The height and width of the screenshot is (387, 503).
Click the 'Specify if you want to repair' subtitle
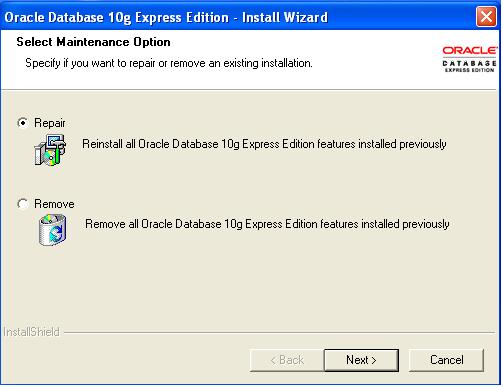[x=169, y=63]
